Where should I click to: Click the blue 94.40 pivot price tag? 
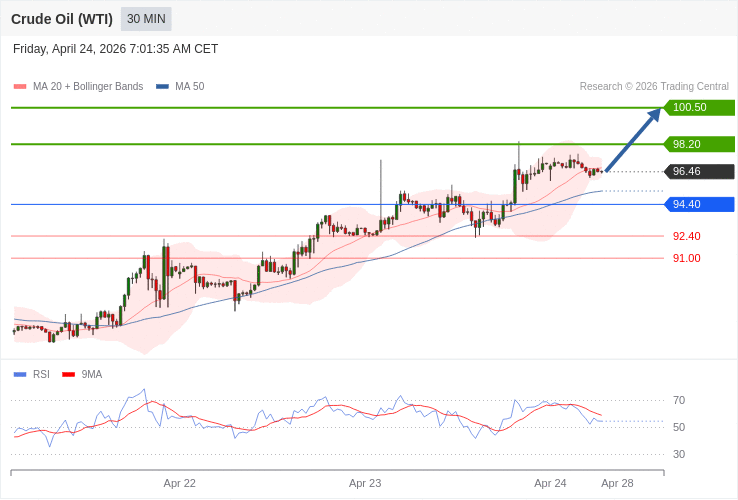[x=699, y=205]
